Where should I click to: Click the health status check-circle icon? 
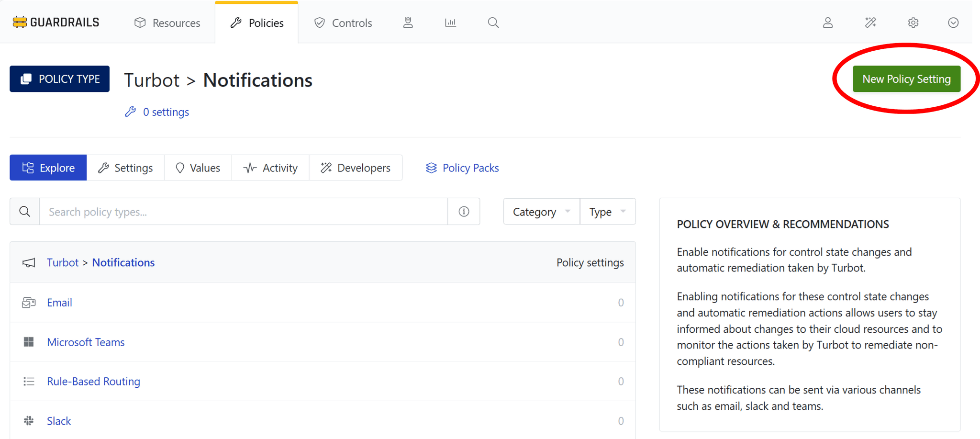coord(953,23)
